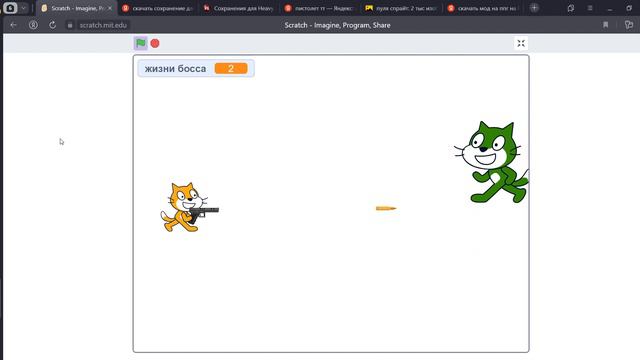This screenshot has width=640, height=360.
Task: Open the extensions icon right of the address bar
Action: click(629, 25)
